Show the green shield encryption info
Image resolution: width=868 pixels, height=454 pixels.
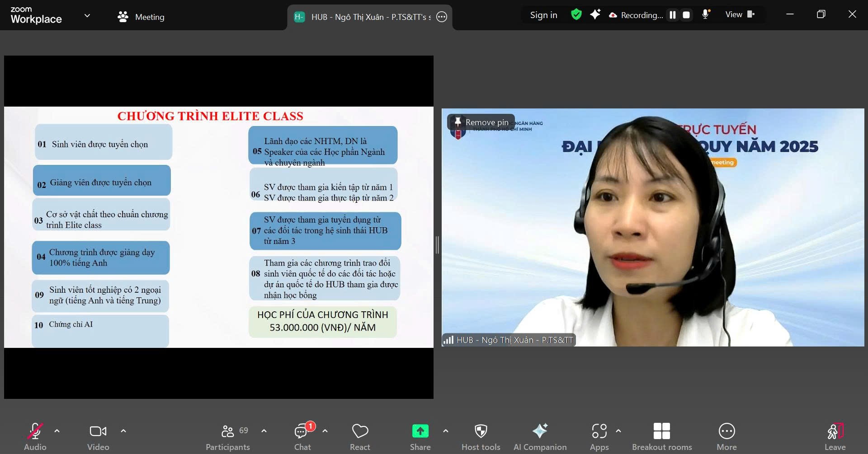(576, 14)
